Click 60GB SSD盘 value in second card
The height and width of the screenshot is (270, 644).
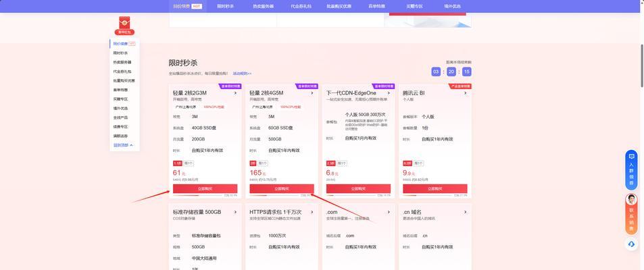pos(281,128)
